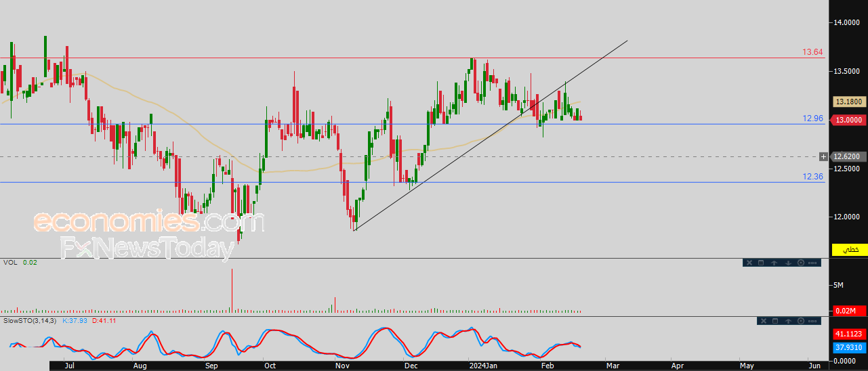Click the Oct label on time axis
The height and width of the screenshot is (371, 868).
click(270, 366)
